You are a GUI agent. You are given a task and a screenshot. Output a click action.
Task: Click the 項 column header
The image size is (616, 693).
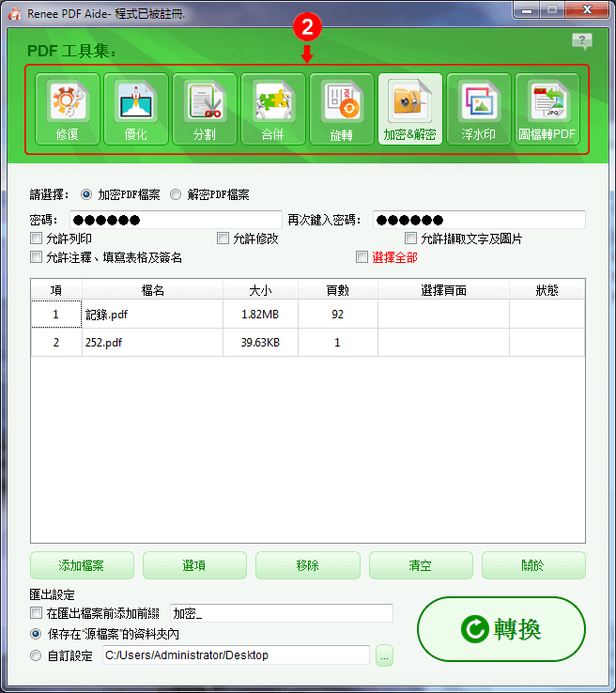coord(56,290)
